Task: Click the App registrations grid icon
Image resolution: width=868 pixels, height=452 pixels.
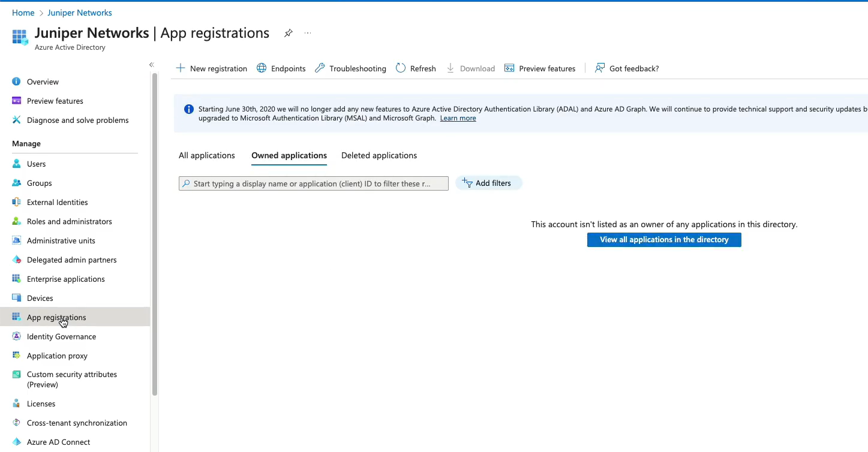Action: (16, 317)
